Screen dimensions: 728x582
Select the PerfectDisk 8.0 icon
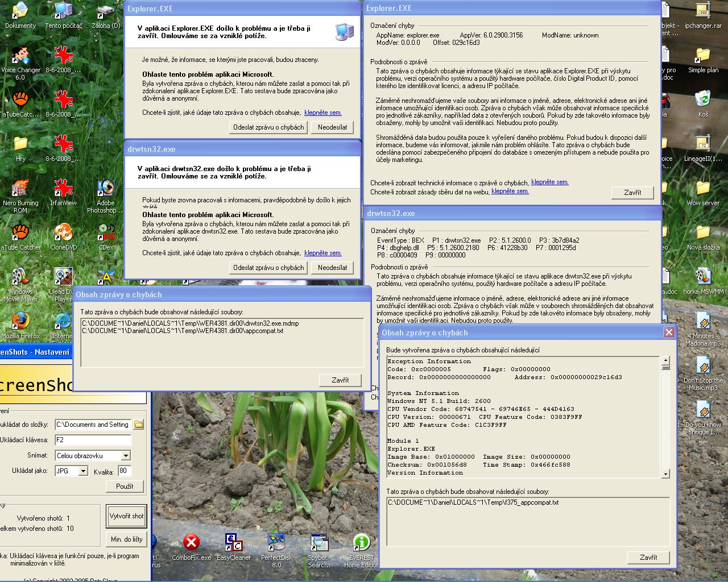tap(276, 551)
